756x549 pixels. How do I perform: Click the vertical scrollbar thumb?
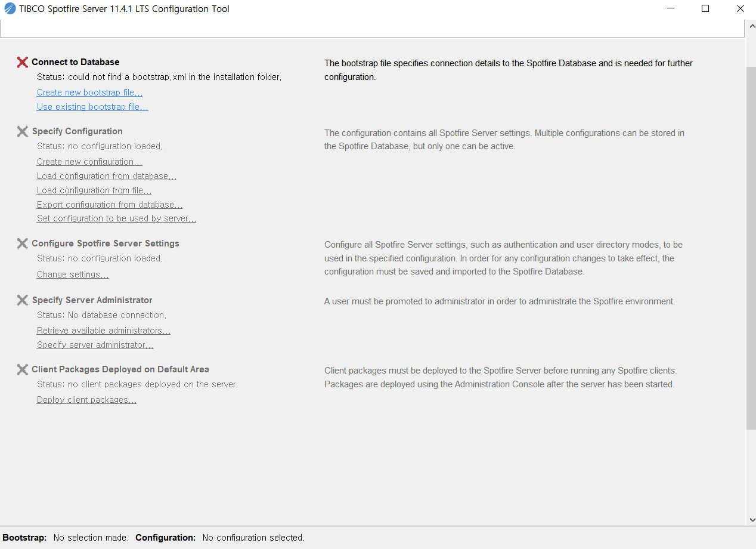coord(751,248)
